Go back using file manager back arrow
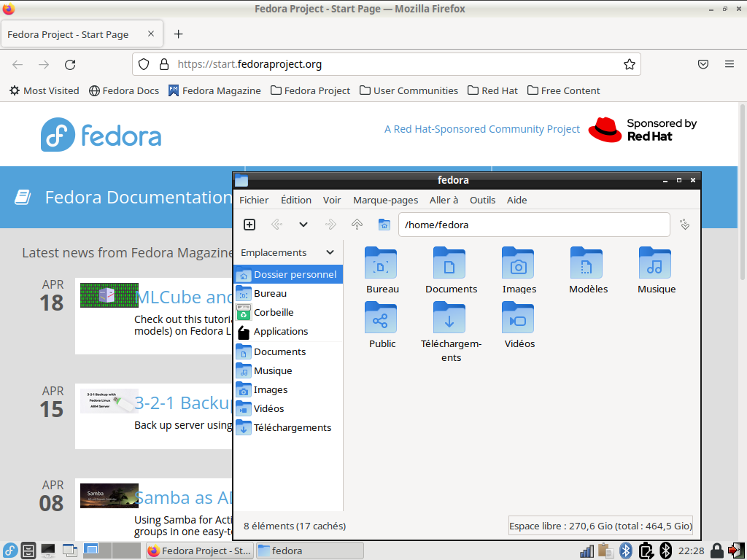Viewport: 747px width, 560px height. [x=276, y=225]
